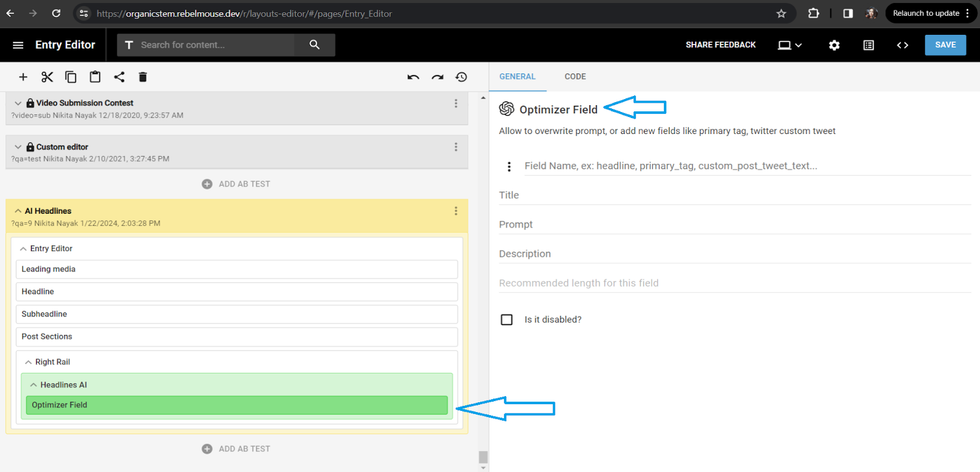
Task: Click ADD AB TEST above AI Headlines
Action: coord(236,184)
